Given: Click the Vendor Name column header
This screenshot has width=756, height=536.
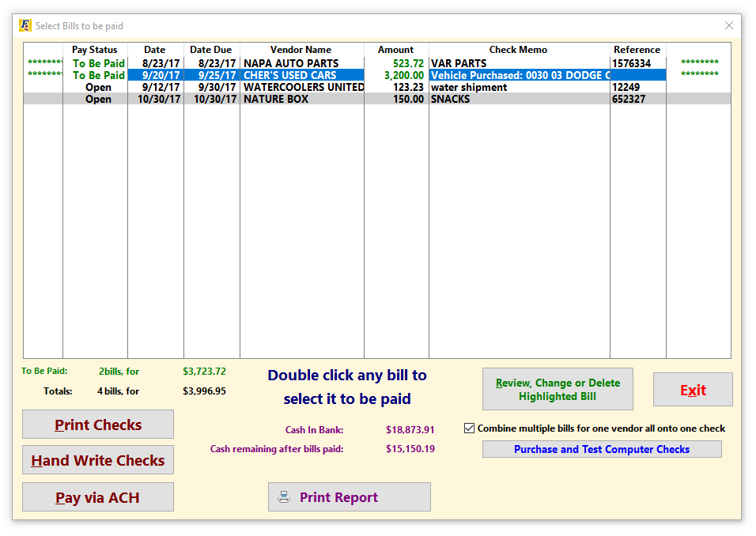Looking at the screenshot, I should (301, 49).
